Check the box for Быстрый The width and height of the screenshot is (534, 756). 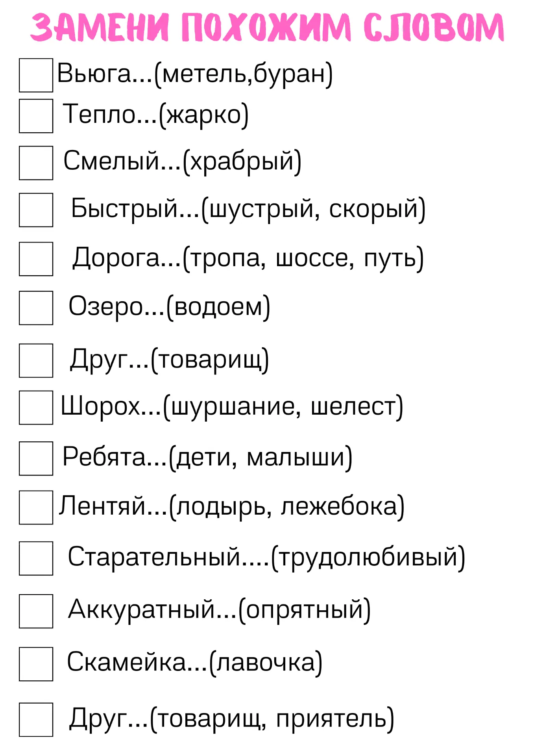tap(36, 210)
